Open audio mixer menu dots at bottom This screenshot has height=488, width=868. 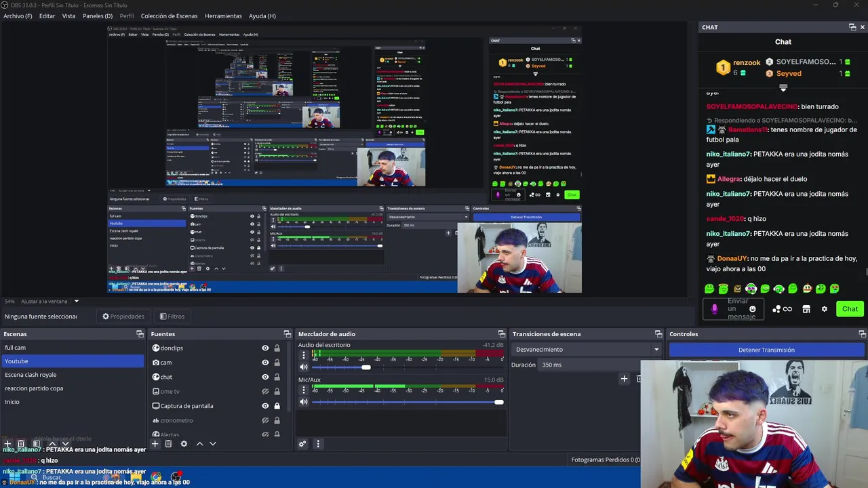(317, 444)
